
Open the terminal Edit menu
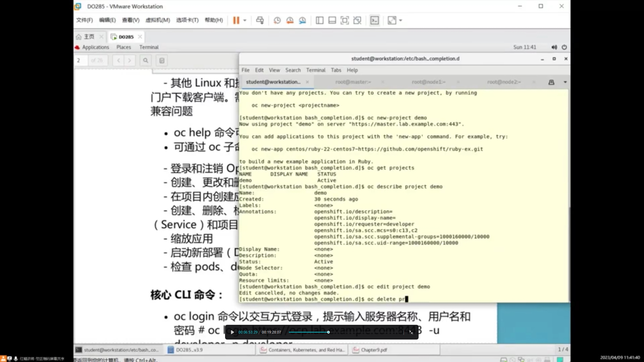259,70
